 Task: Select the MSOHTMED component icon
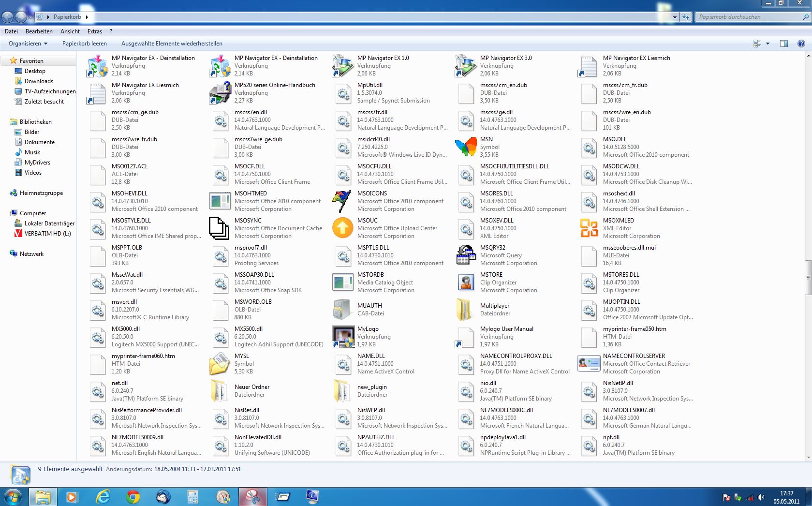click(220, 201)
